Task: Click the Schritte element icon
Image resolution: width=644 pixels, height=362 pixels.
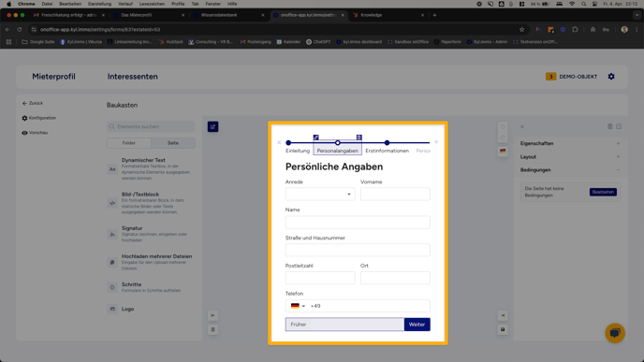Action: [x=112, y=287]
